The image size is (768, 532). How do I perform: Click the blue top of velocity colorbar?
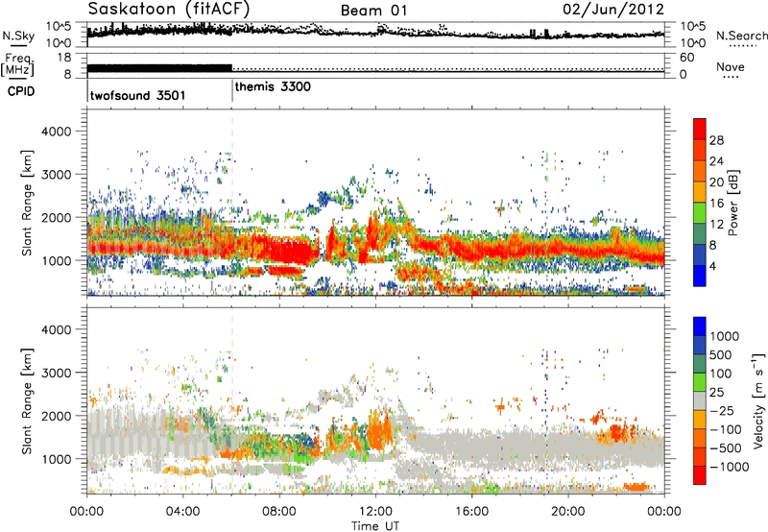700,326
